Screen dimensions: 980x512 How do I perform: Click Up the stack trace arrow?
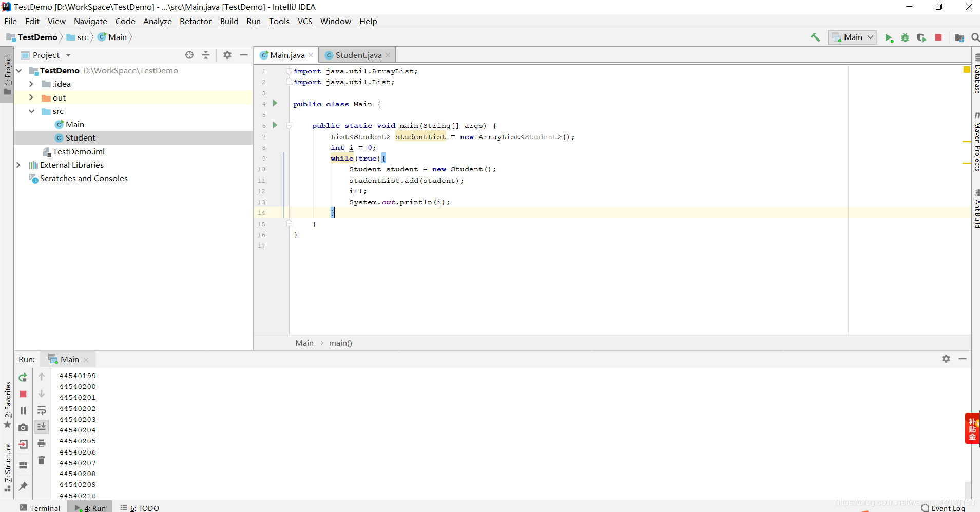click(x=42, y=377)
